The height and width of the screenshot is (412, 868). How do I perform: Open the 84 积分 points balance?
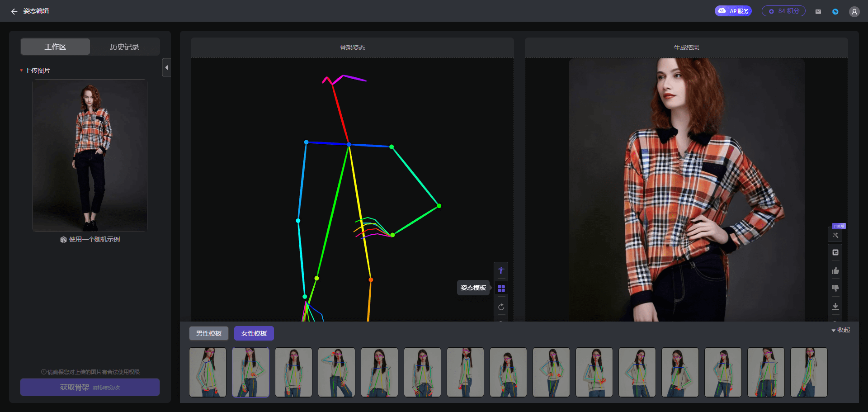(x=783, y=11)
